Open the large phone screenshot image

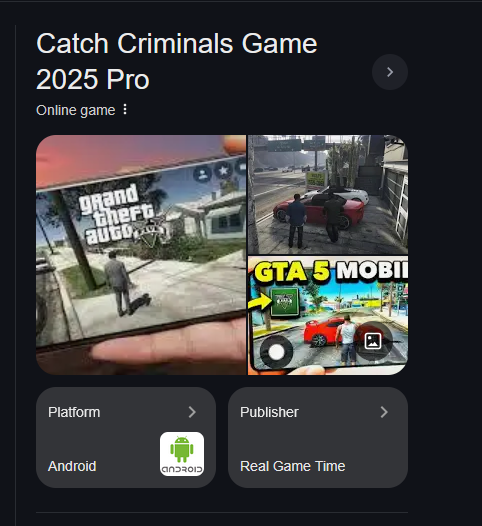point(141,255)
